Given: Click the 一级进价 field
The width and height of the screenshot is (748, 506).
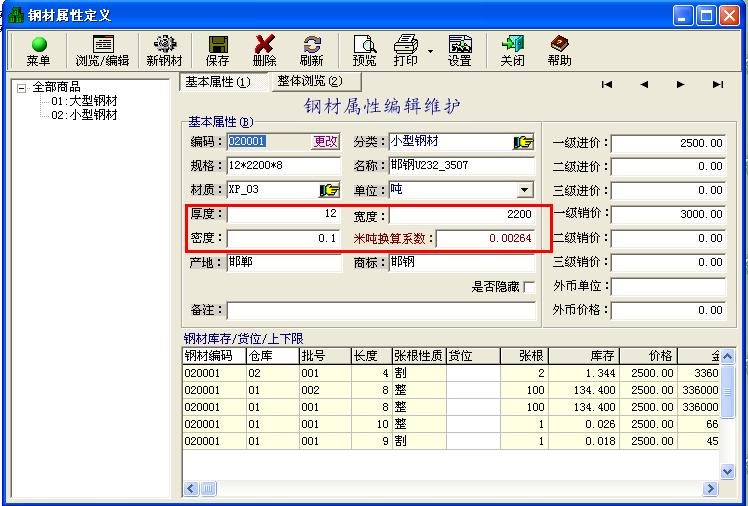Looking at the screenshot, I should click(x=668, y=143).
